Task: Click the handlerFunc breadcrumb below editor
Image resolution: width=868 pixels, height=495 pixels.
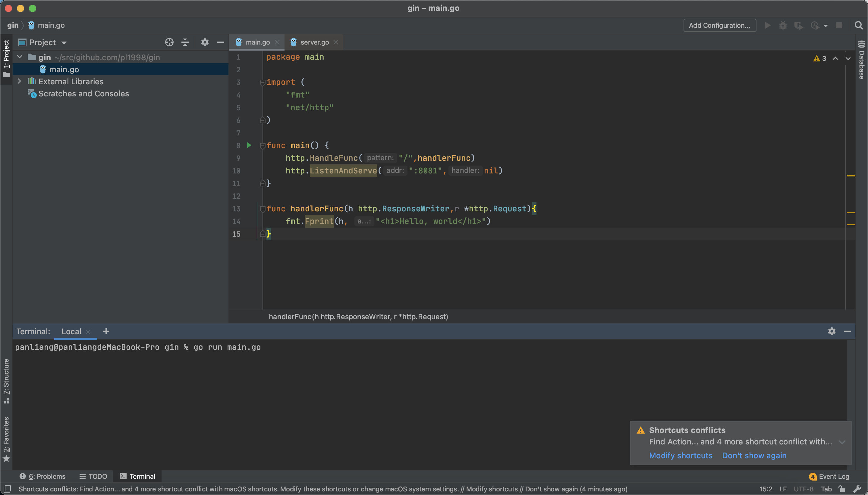Action: click(x=358, y=317)
